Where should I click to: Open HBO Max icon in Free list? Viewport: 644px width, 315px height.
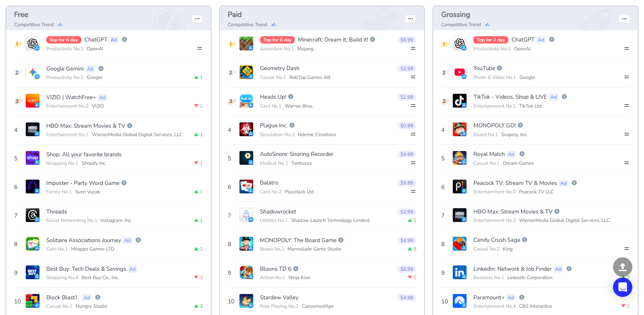(x=33, y=129)
